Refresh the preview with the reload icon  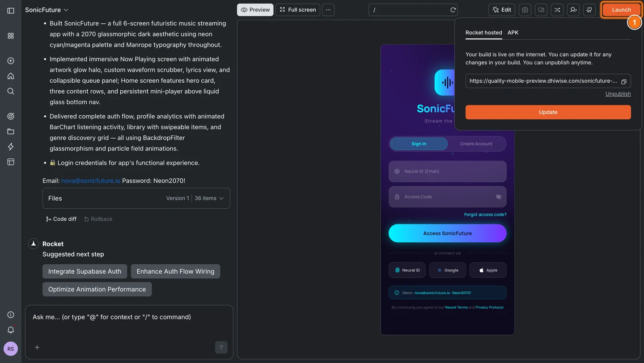click(452, 9)
